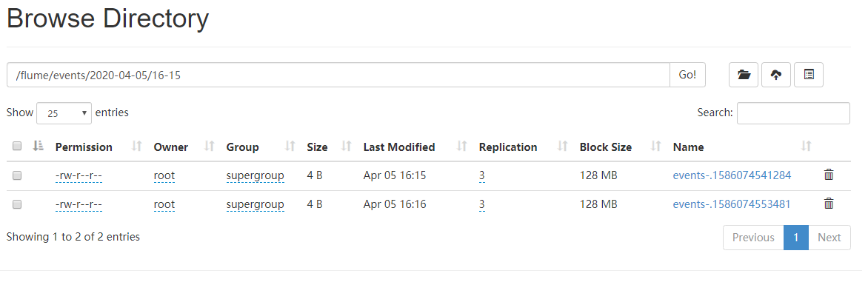Sort table by Permission column arrows
The width and height of the screenshot is (868, 282).
pos(137,147)
